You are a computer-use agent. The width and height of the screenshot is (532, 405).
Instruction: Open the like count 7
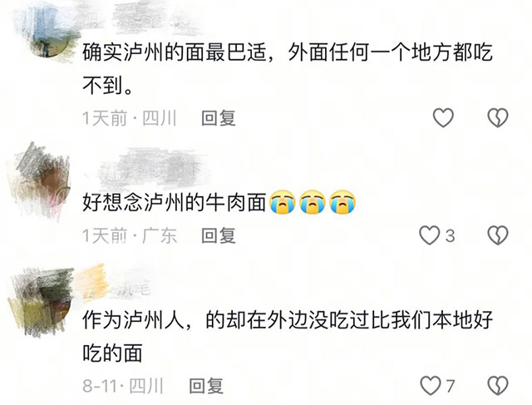coord(450,386)
